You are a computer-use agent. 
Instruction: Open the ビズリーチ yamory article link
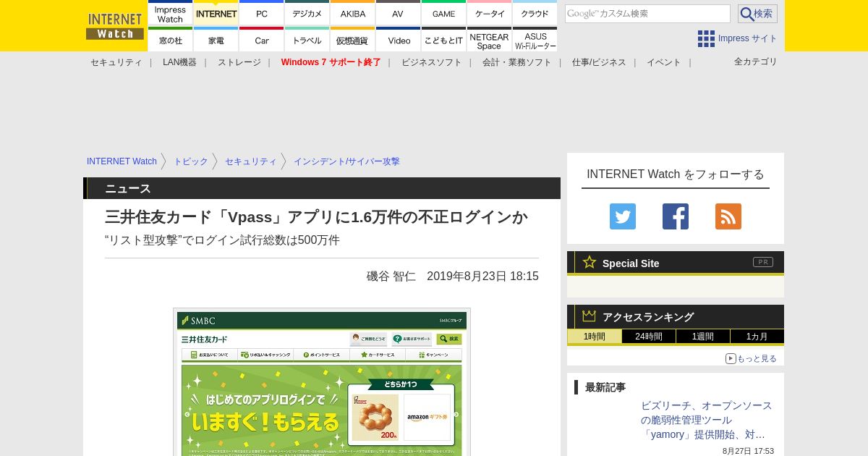[707, 420]
